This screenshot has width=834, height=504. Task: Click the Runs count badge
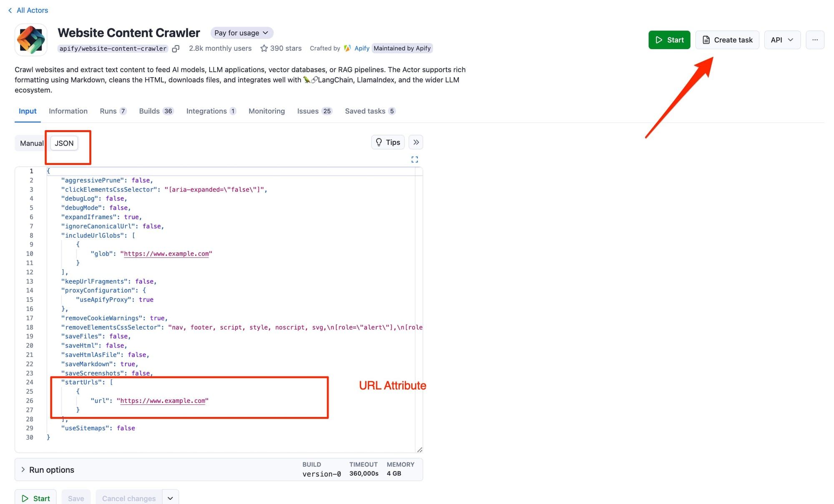(x=123, y=111)
